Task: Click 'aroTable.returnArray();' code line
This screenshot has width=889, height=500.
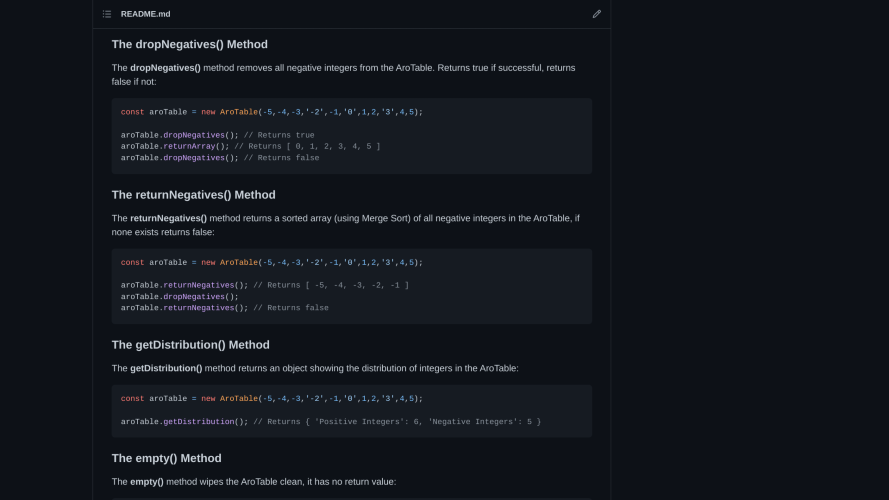Action: click(x=251, y=146)
